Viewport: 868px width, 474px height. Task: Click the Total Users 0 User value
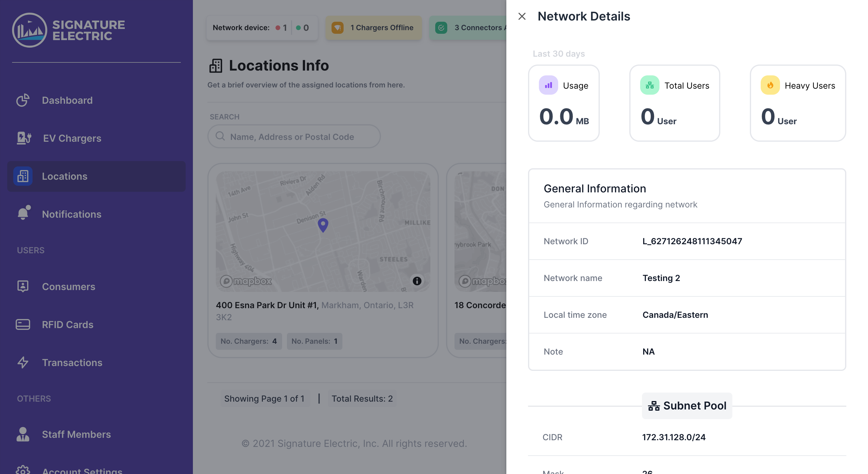(x=659, y=117)
